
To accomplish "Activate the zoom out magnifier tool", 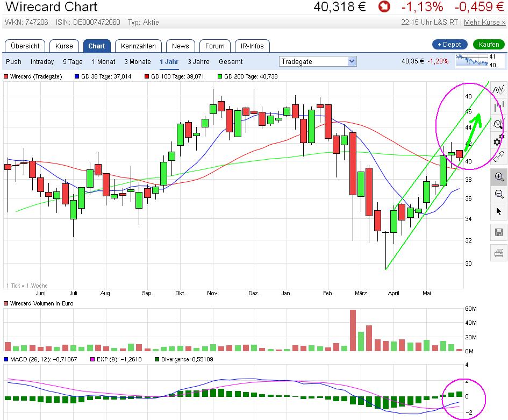I will point(499,194).
